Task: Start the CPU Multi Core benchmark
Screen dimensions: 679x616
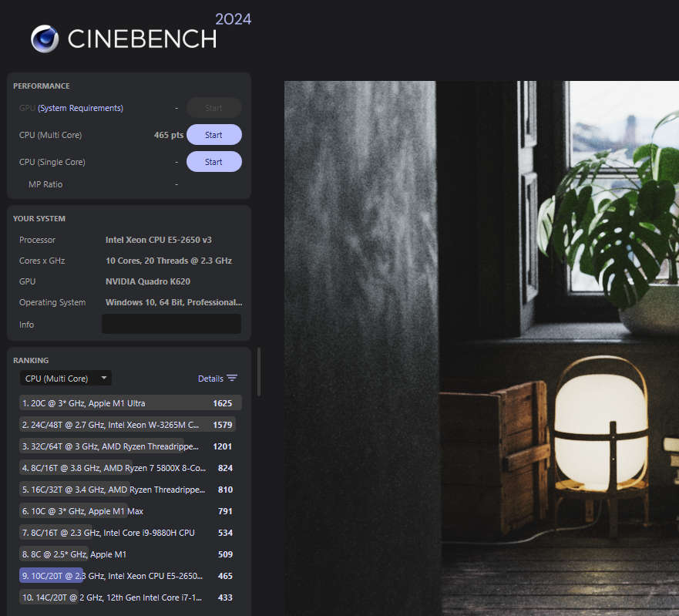Action: pyautogui.click(x=213, y=135)
